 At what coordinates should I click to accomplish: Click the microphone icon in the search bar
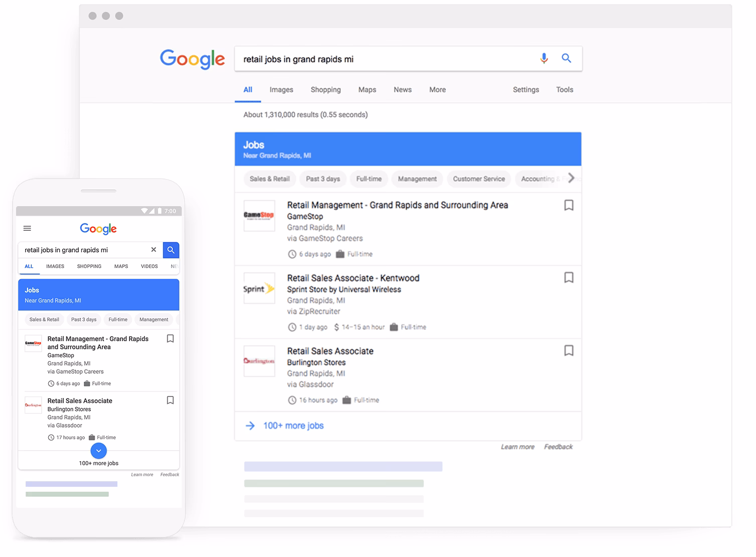(x=544, y=59)
